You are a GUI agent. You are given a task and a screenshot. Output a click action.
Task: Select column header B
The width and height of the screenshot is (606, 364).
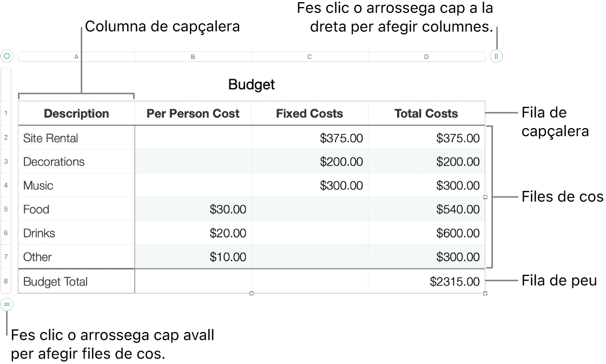point(193,56)
